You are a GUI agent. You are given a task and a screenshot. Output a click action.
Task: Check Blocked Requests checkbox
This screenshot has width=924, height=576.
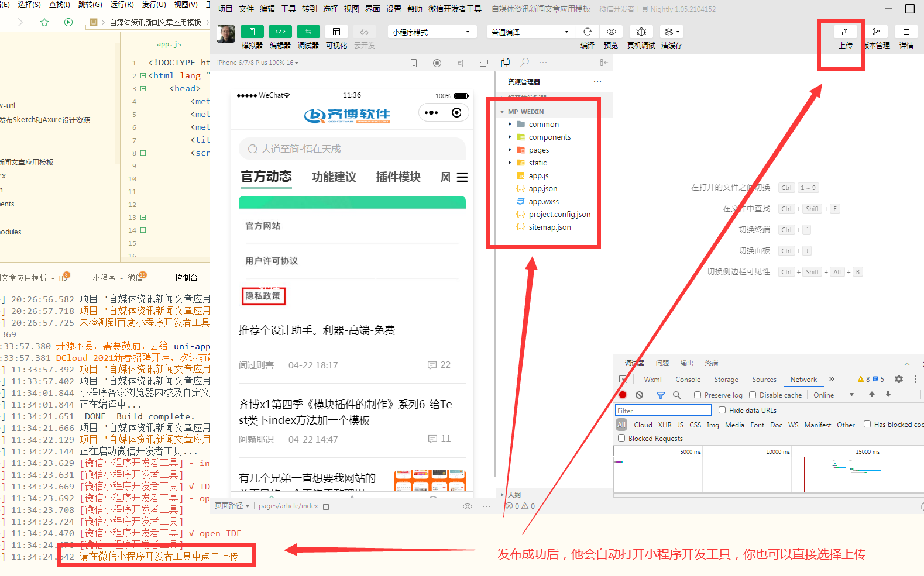coord(621,438)
